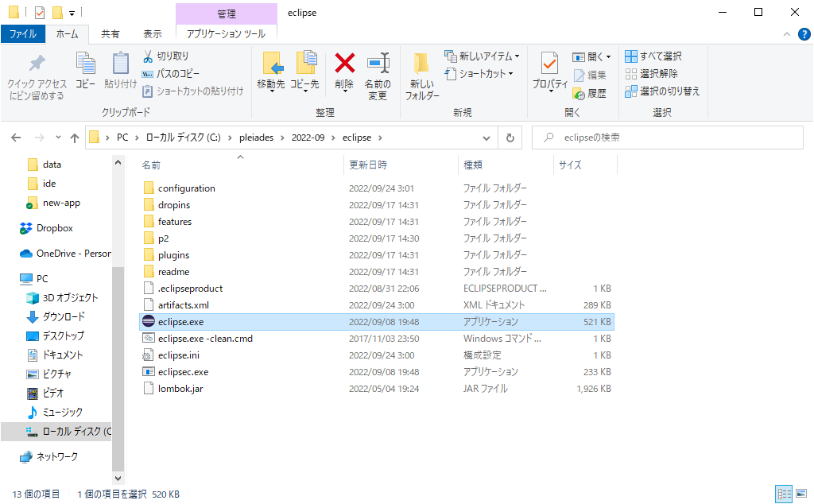The width and height of the screenshot is (814, 504).
Task: Open Quick Access Toolbar customize dropdown
Action: (x=72, y=13)
